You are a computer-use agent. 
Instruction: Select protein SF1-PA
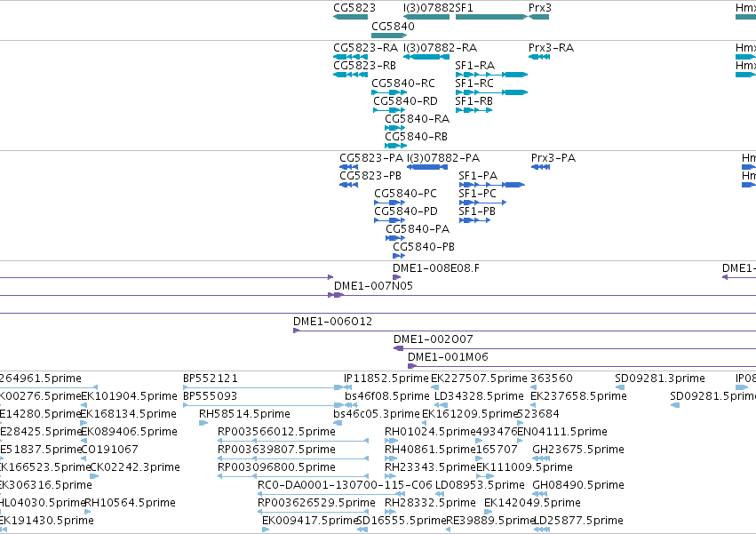[x=492, y=185]
